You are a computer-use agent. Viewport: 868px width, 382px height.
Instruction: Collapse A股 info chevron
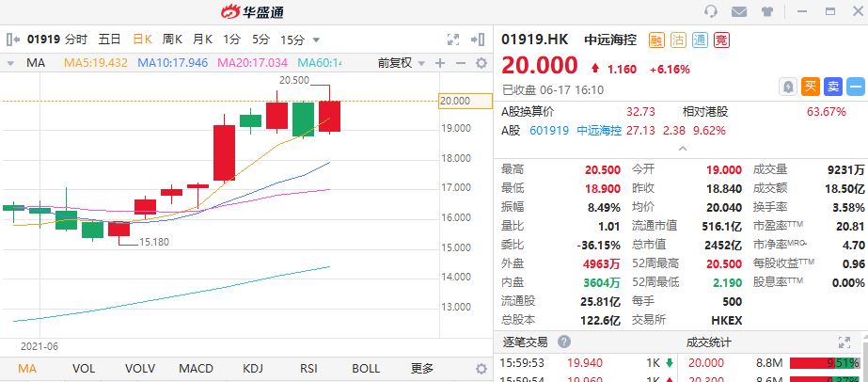[683, 149]
